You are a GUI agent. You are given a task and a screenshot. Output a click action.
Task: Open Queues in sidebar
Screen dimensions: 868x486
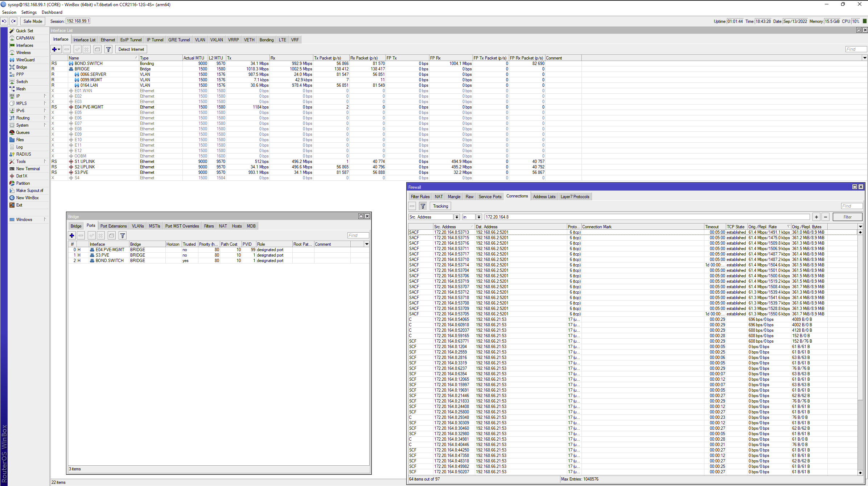point(22,132)
